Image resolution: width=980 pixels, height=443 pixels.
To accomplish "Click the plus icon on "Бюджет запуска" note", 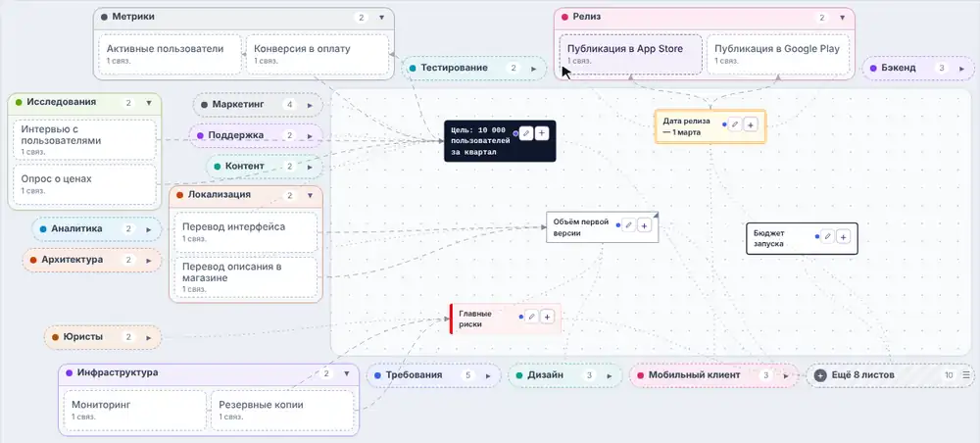I will 843,237.
